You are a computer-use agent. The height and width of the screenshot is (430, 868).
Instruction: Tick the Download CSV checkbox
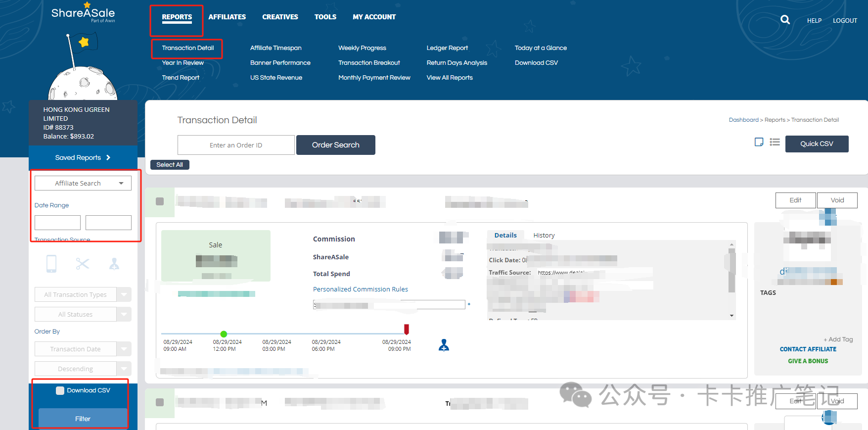(x=60, y=390)
